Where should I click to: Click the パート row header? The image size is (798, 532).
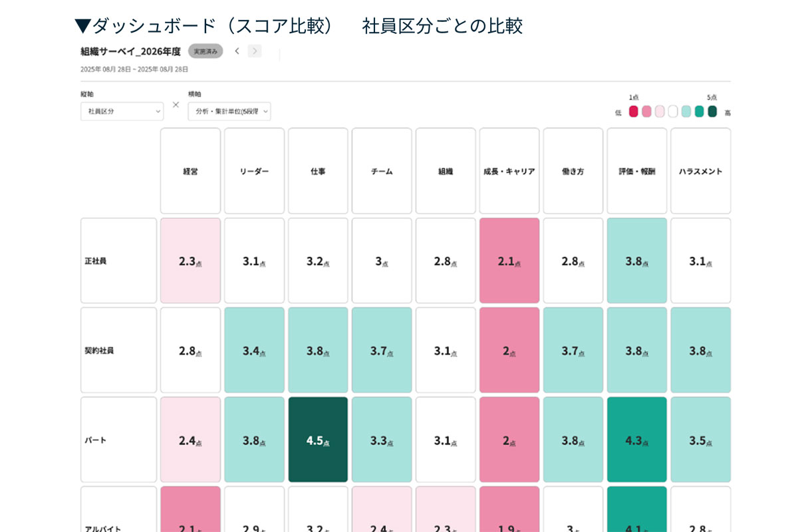coord(118,440)
